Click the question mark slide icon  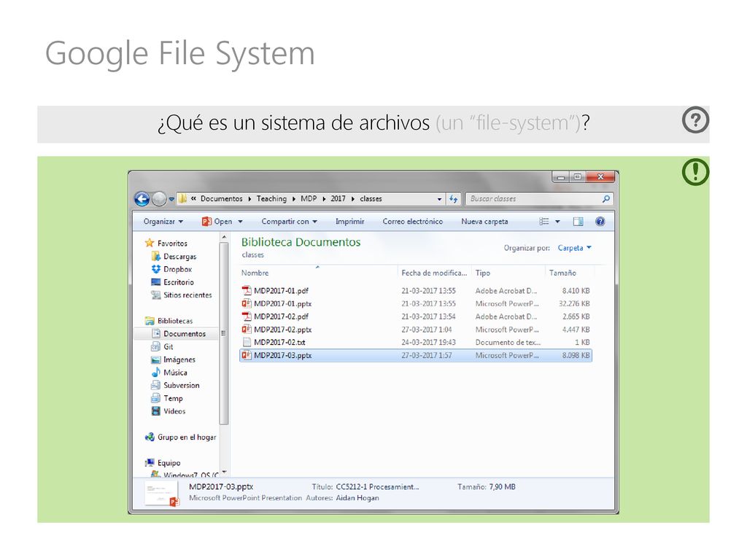point(695,120)
